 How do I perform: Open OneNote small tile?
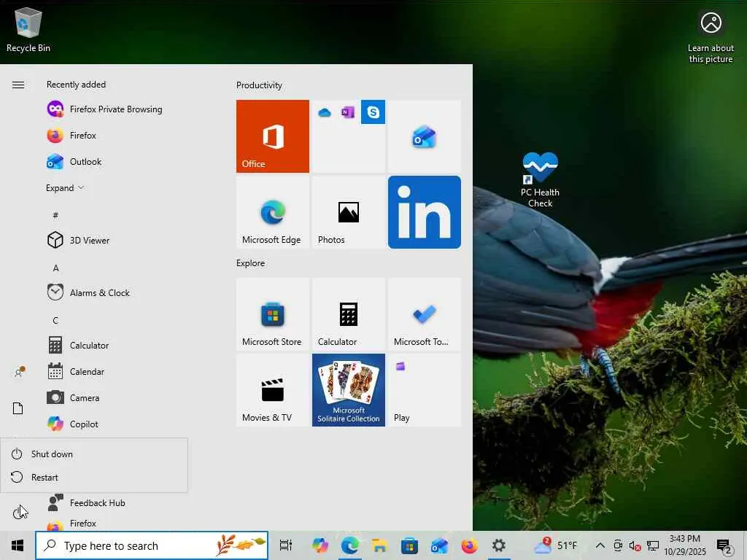[x=348, y=112]
